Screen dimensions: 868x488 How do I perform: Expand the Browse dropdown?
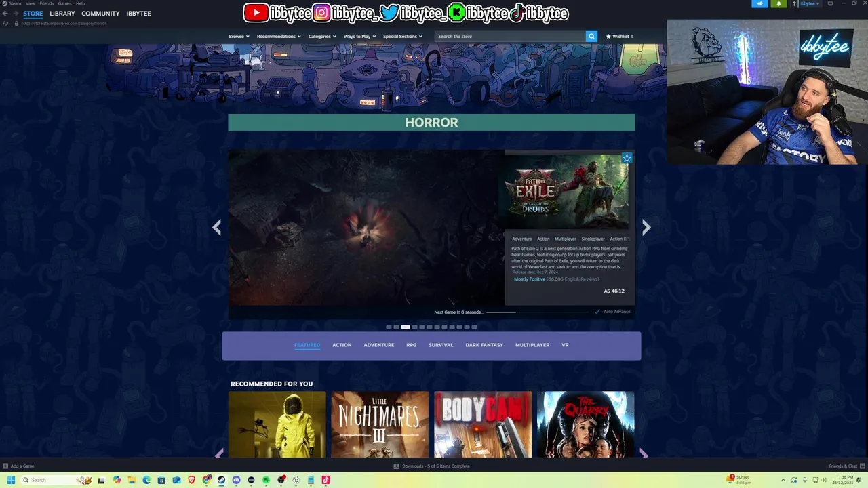239,36
